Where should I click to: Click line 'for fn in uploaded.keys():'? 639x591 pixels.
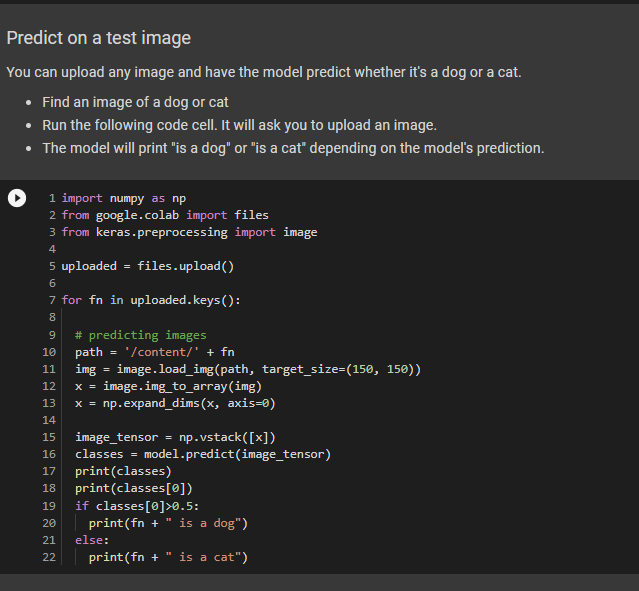pos(151,300)
